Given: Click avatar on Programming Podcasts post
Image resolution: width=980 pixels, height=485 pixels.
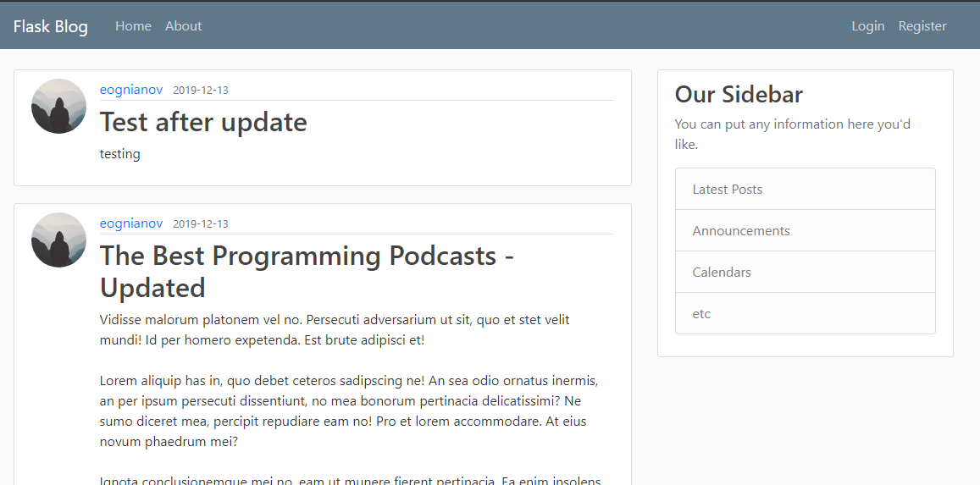Looking at the screenshot, I should [58, 240].
